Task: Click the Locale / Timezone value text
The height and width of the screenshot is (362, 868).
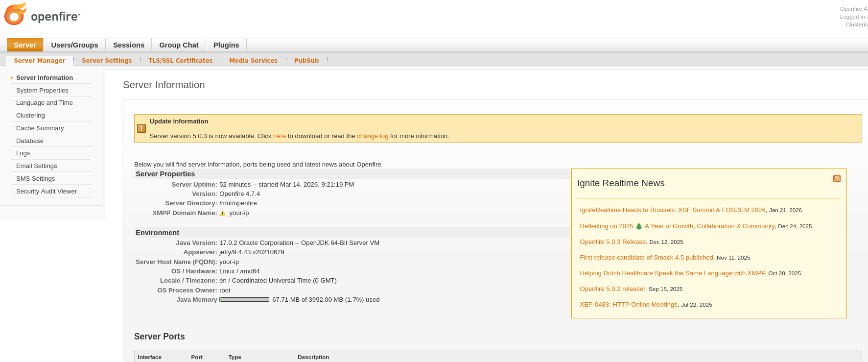Action: [278, 281]
